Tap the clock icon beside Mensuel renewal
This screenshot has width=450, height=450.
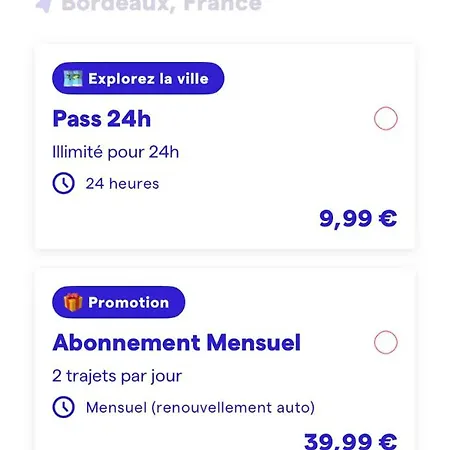[x=63, y=407]
